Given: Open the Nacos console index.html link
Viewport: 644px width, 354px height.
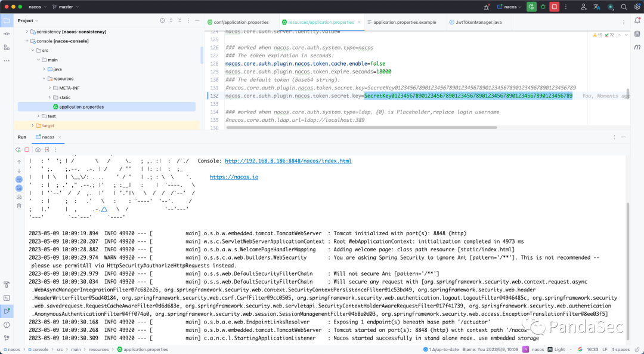Looking at the screenshot, I should (x=288, y=161).
